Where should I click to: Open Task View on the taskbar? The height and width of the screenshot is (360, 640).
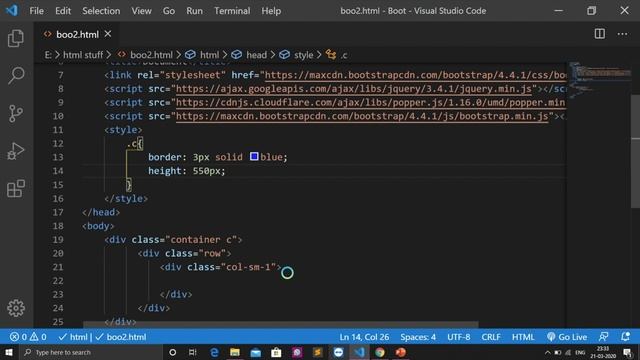[x=193, y=352]
